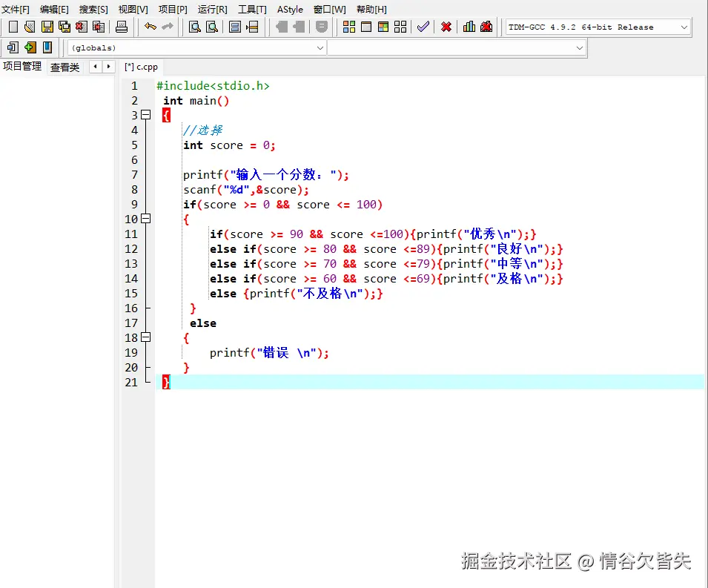Open the 窗口[W] menu
The height and width of the screenshot is (588, 708).
click(x=330, y=10)
